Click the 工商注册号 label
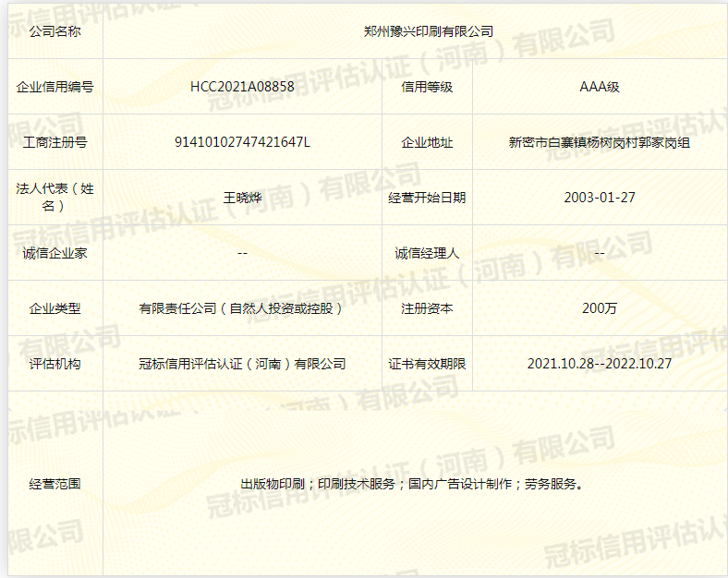This screenshot has width=728, height=578. [x=55, y=142]
